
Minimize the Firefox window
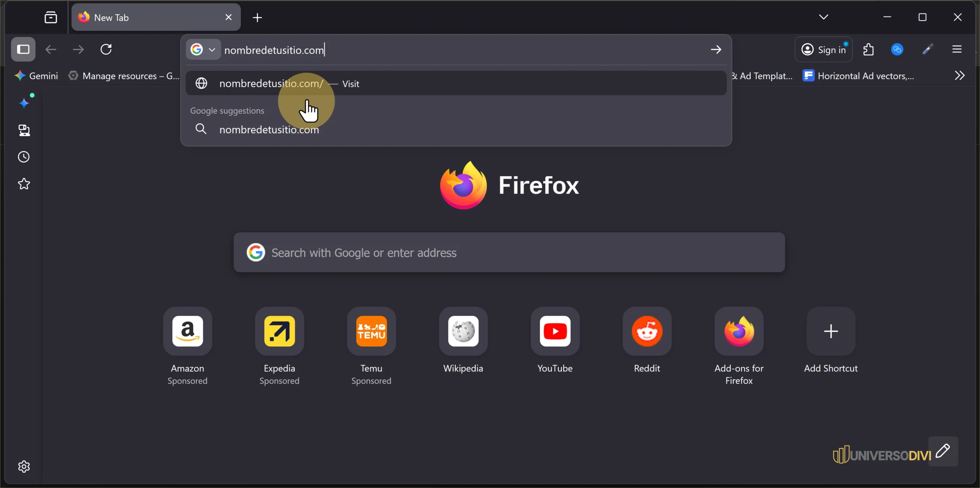(887, 17)
